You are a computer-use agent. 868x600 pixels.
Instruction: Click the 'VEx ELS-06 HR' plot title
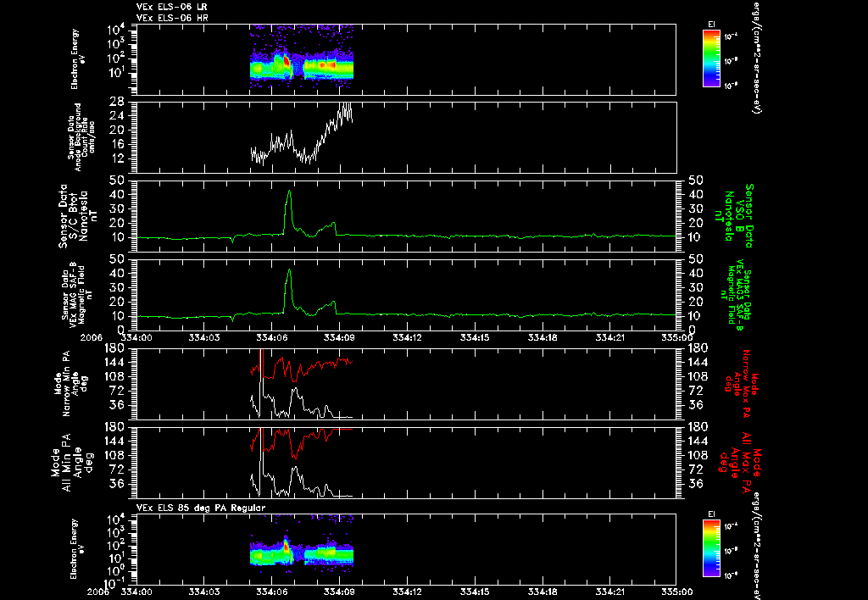[172, 19]
